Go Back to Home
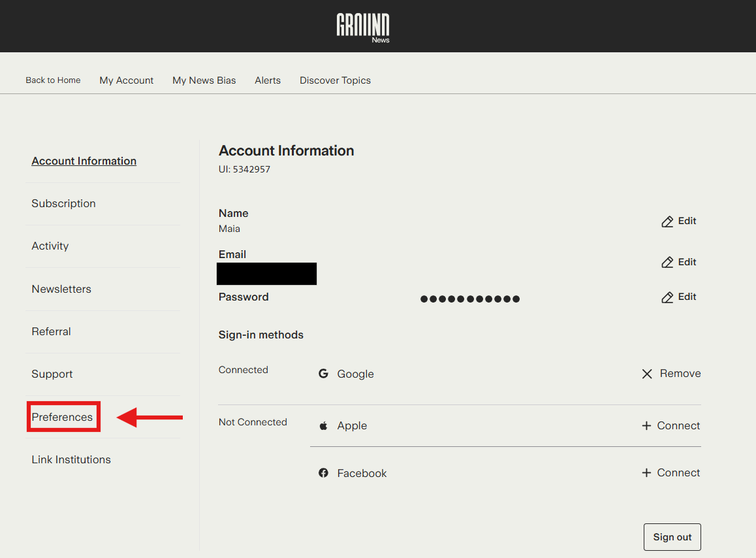This screenshot has height=558, width=756. [53, 80]
